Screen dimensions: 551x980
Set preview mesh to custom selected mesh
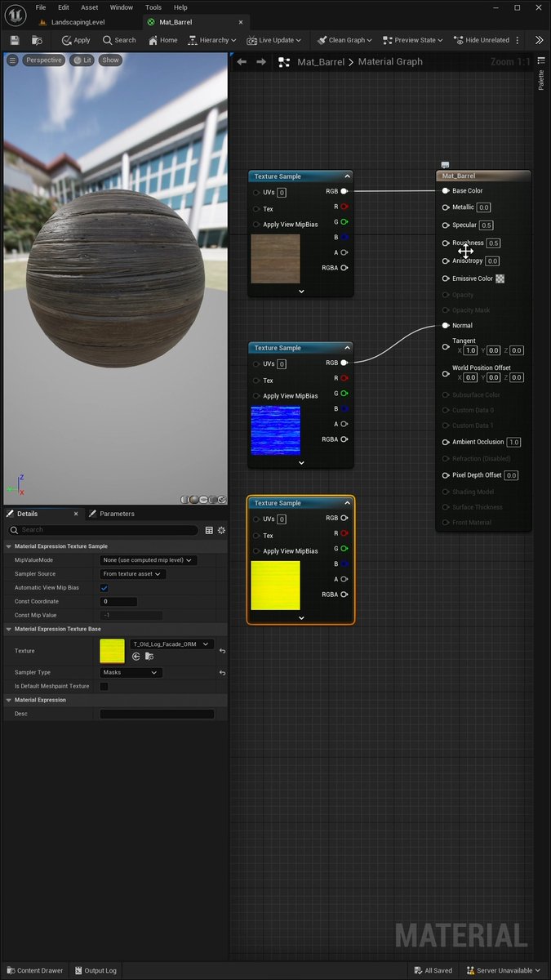point(221,500)
